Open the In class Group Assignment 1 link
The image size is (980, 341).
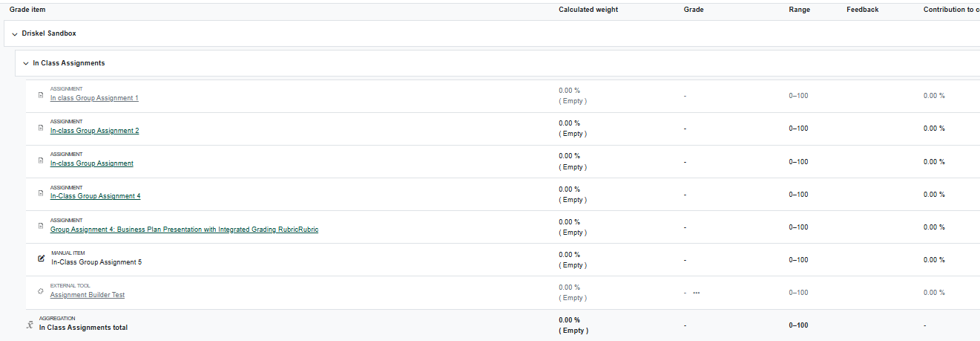tap(94, 98)
